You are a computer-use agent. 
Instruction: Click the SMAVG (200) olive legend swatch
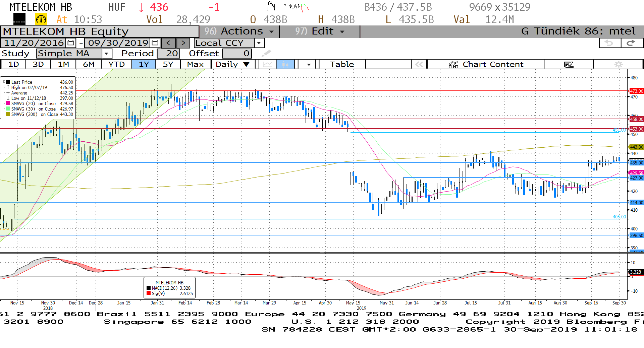click(8, 114)
